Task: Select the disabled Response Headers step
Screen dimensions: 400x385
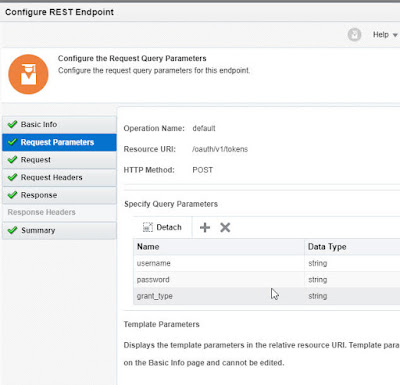Action: pyautogui.click(x=59, y=212)
